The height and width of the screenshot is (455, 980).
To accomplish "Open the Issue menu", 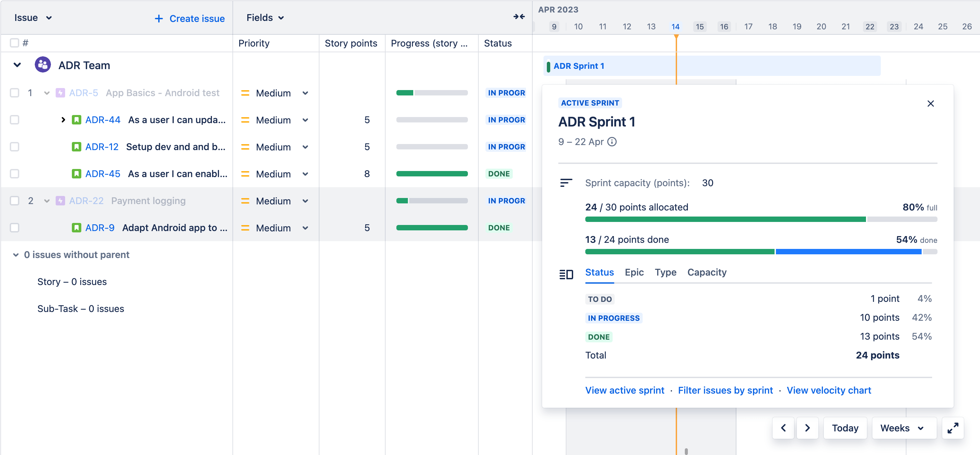I will pyautogui.click(x=33, y=17).
